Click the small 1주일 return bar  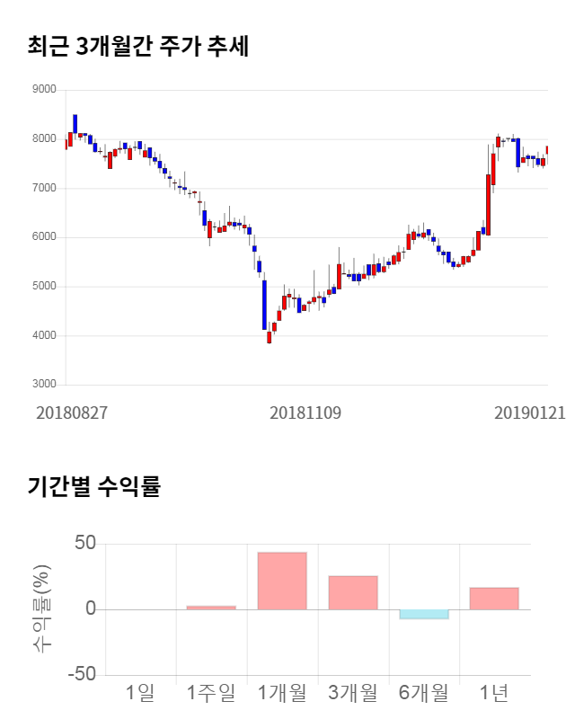coord(211,608)
